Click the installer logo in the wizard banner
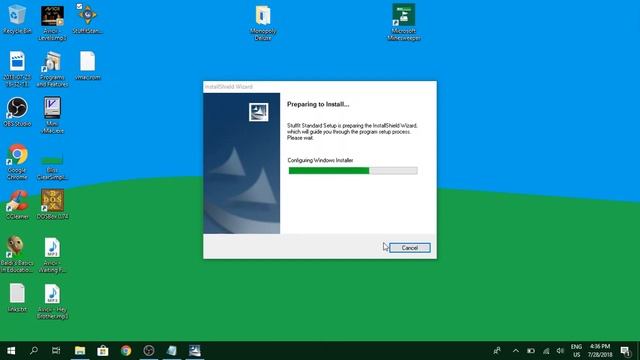 click(x=258, y=112)
